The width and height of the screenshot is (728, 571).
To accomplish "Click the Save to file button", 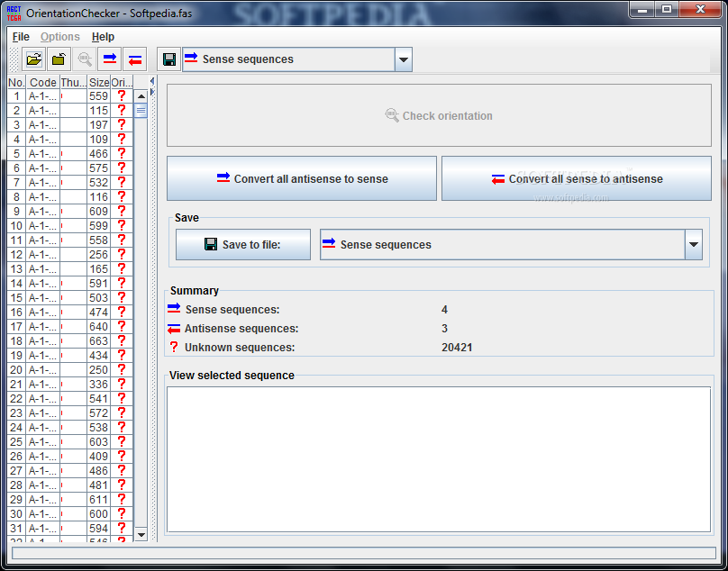I will pyautogui.click(x=243, y=244).
